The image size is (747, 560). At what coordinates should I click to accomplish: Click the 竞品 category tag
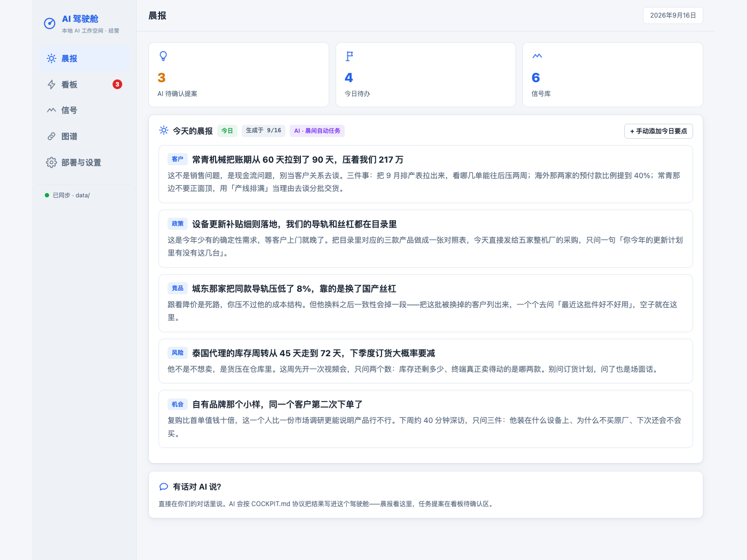[x=178, y=289]
